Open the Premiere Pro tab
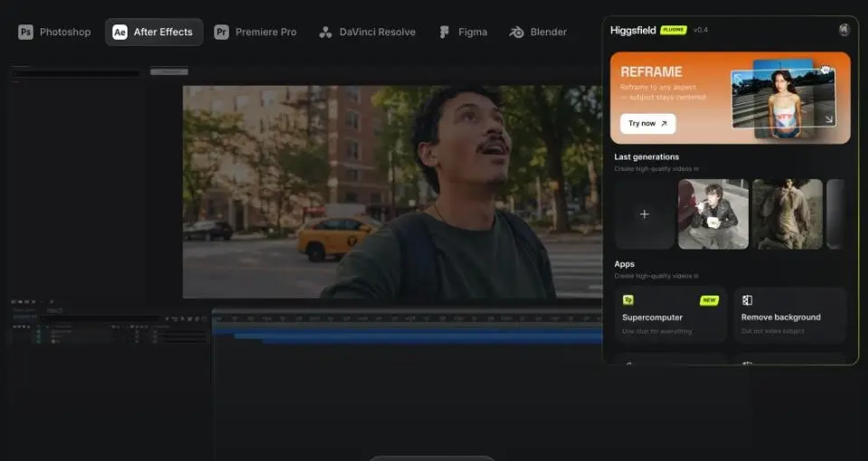 [255, 33]
